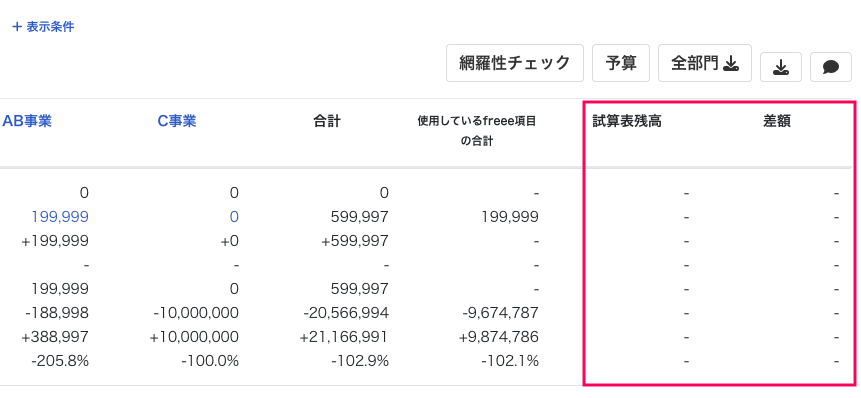Click the -205.8% cell under AB事業
861x398 pixels.
(x=60, y=361)
